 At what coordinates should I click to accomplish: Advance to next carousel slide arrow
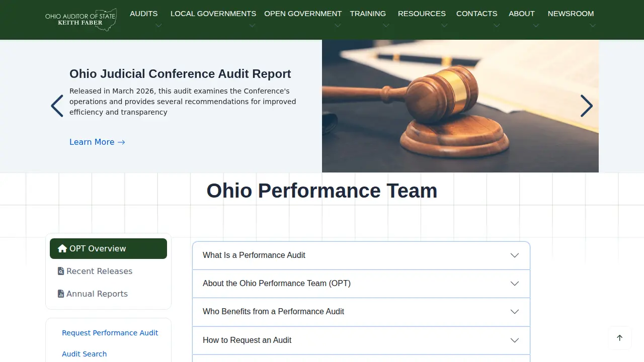click(587, 106)
